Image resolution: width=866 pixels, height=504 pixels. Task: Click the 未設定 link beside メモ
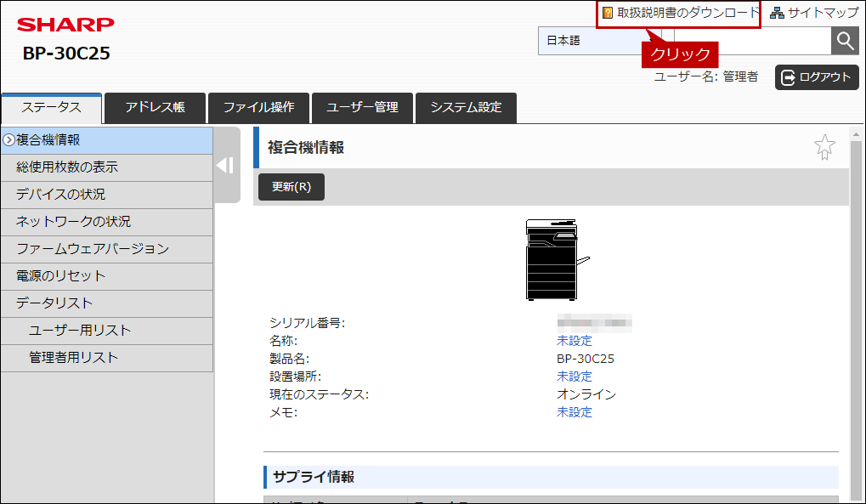coord(575,412)
